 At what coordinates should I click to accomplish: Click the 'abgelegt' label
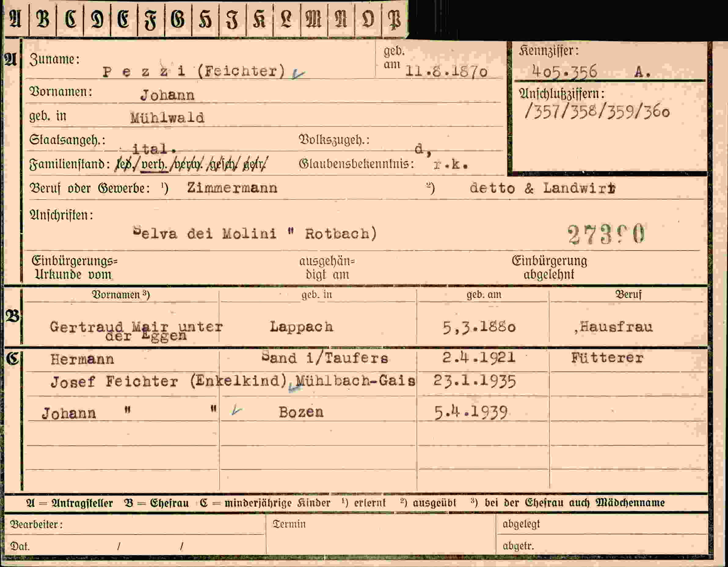pos(521,524)
